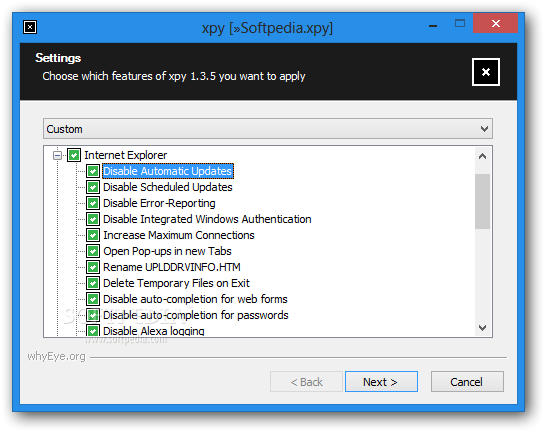The height and width of the screenshot is (432, 545).
Task: Toggle the Internet Explorer group checkbox
Action: (74, 155)
